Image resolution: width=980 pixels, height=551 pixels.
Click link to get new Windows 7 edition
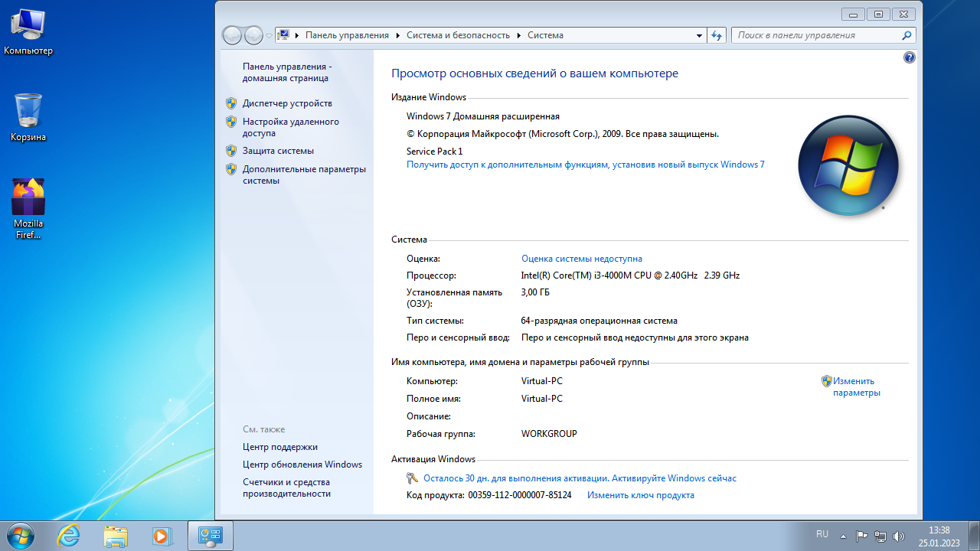click(586, 165)
